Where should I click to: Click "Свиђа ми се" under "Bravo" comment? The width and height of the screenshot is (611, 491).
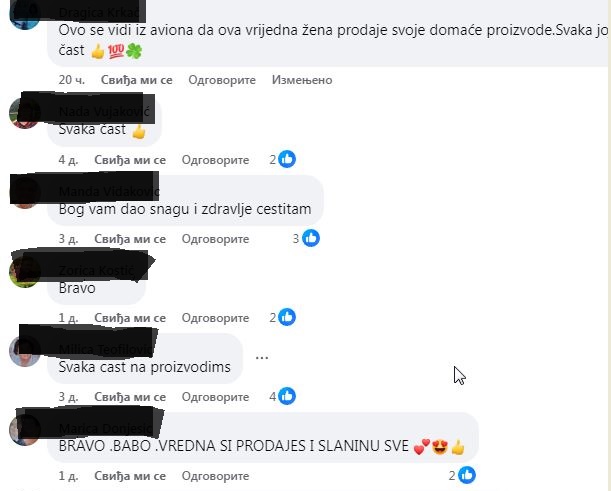point(130,318)
